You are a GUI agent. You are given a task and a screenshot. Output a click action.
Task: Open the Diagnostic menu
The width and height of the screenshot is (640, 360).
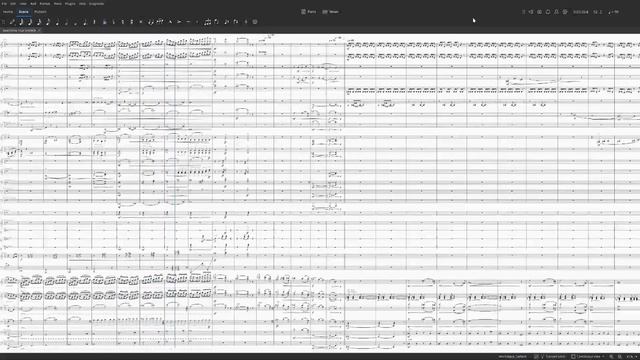pyautogui.click(x=96, y=4)
